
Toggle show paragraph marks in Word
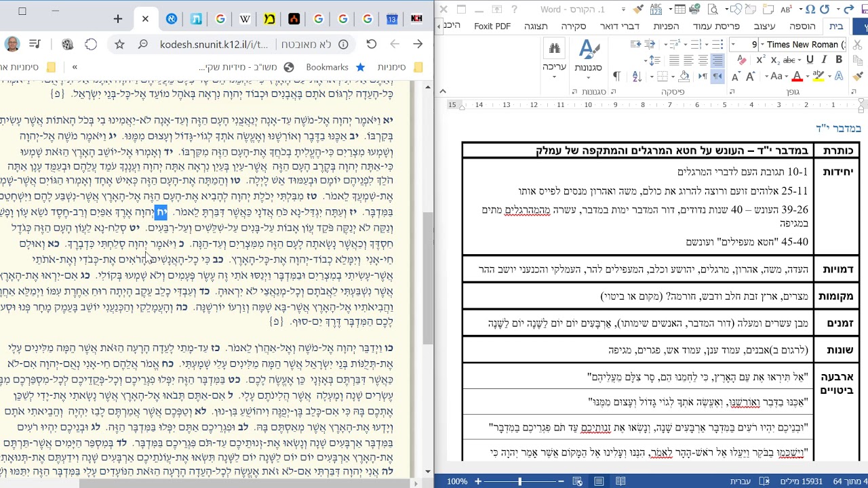pos(617,76)
